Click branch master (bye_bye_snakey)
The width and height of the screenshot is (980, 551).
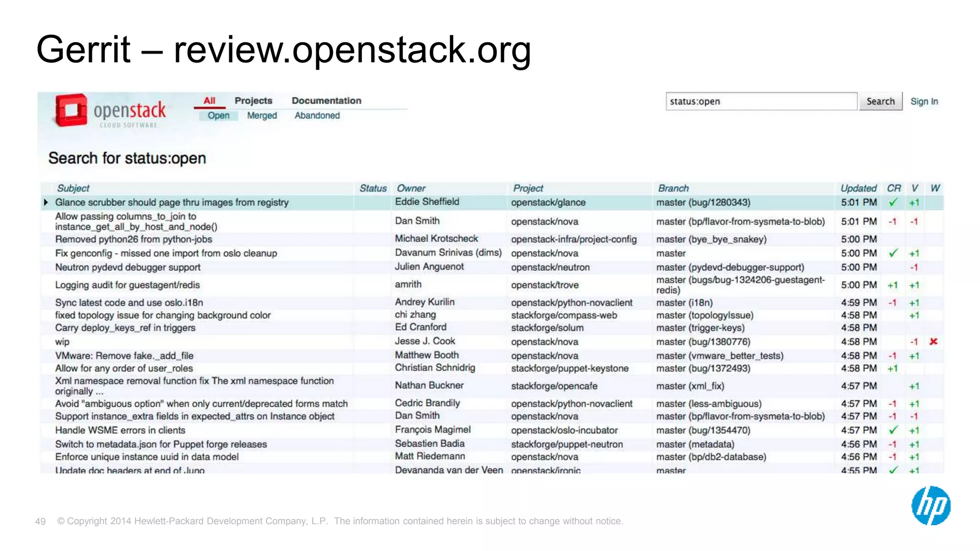pyautogui.click(x=711, y=239)
